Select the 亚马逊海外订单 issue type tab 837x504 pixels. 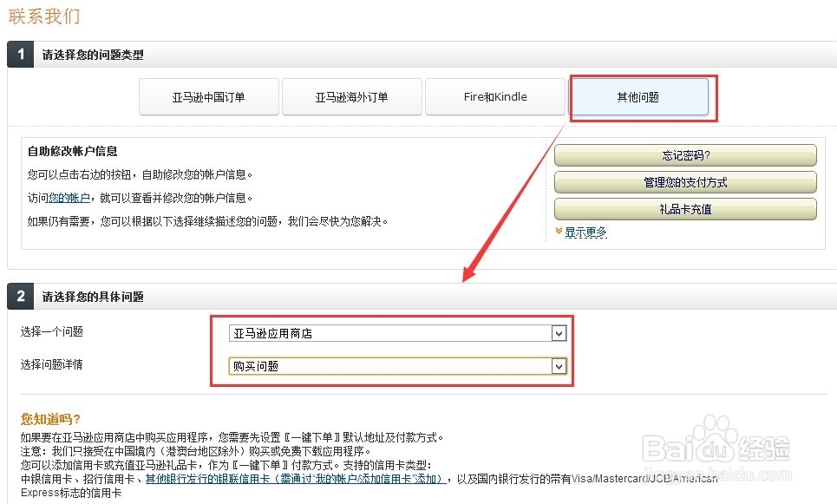click(x=352, y=97)
